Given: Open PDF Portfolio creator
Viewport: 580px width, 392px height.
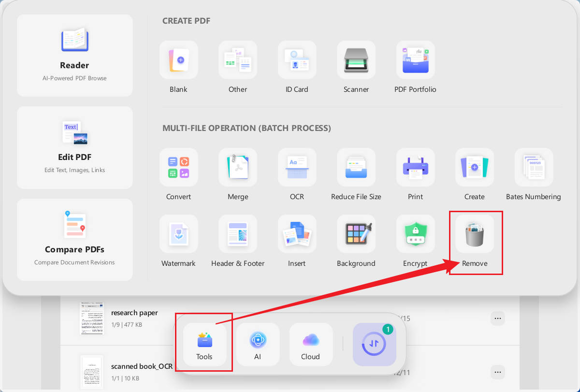Looking at the screenshot, I should (x=415, y=60).
